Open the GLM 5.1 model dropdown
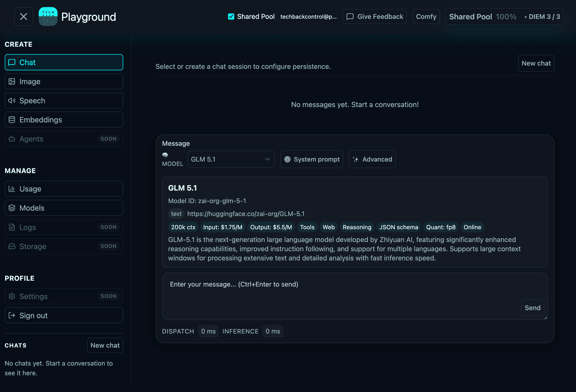Image resolution: width=576 pixels, height=392 pixels. 231,159
